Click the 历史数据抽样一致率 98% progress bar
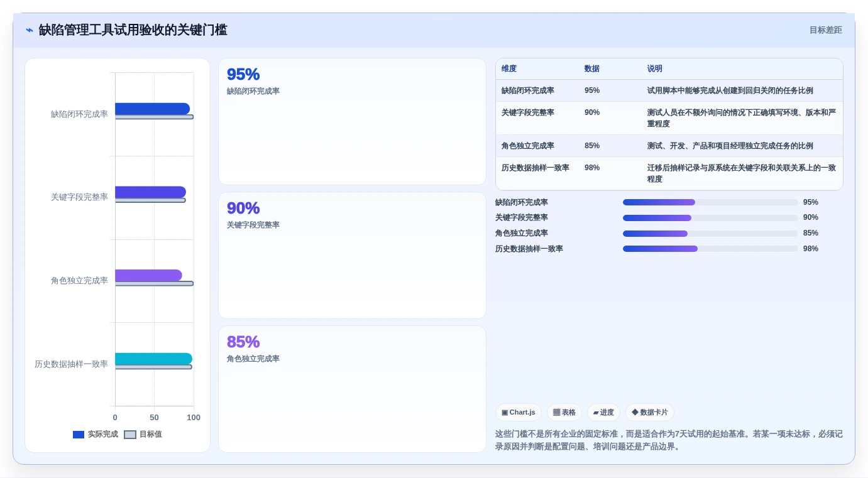 click(710, 249)
